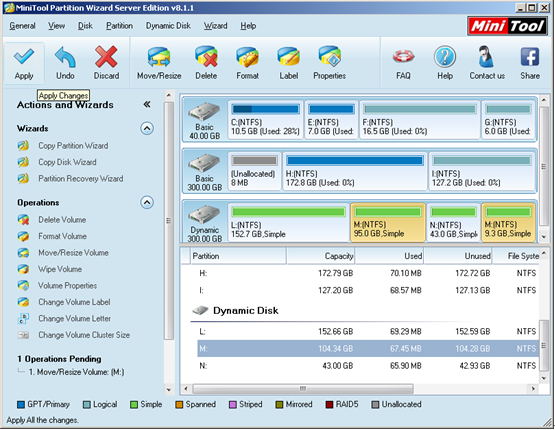Select the N:(NTFS) 43.0 GB simple volume
This screenshot has width=555, height=430.
click(453, 223)
